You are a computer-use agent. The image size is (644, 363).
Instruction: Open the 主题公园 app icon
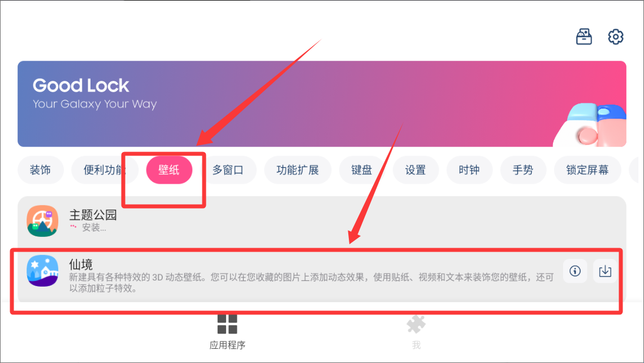point(43,221)
